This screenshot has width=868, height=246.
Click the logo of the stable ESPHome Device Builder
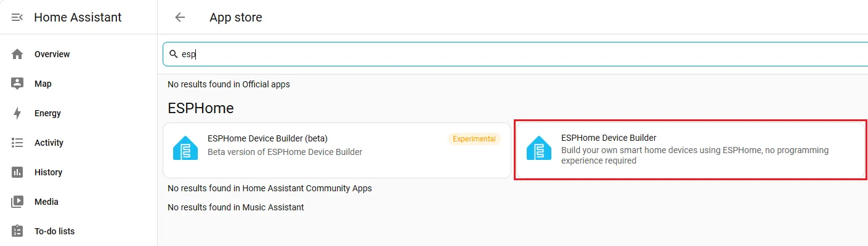pyautogui.click(x=539, y=148)
